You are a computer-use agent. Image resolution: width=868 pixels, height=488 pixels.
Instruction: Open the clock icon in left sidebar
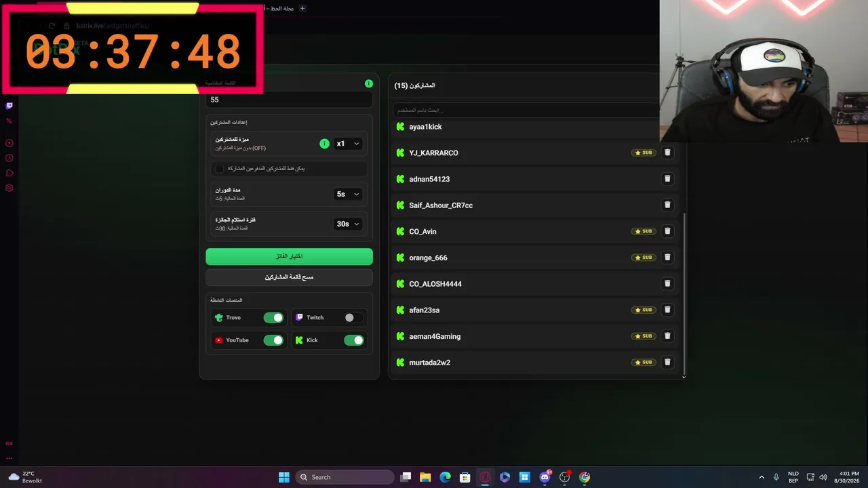pos(9,158)
